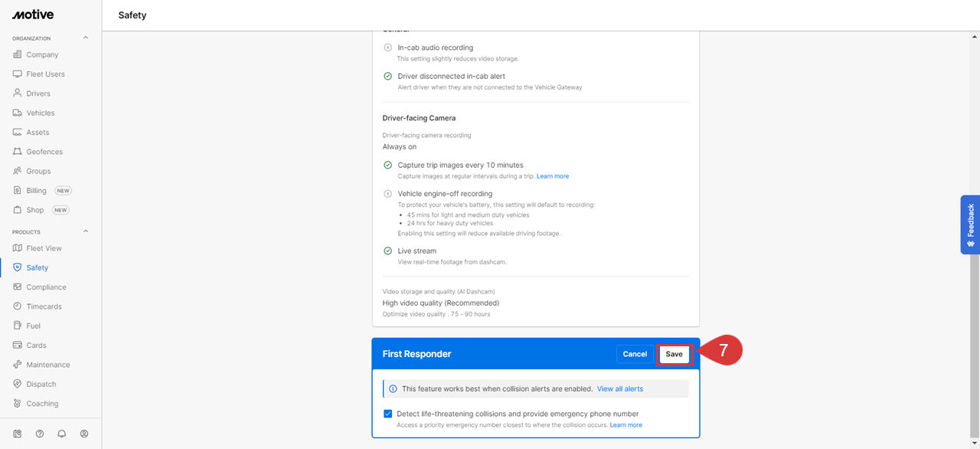Collapse the Products section

point(86,231)
